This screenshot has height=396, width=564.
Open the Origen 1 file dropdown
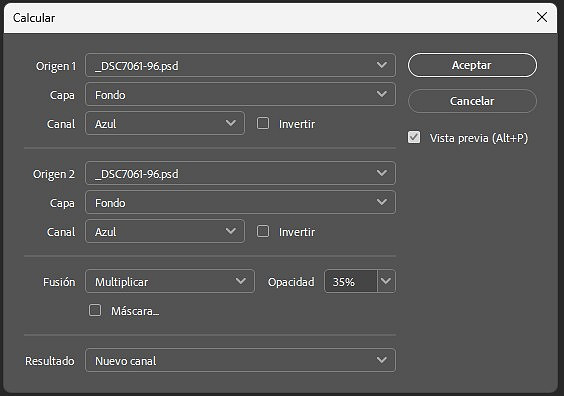coord(240,65)
